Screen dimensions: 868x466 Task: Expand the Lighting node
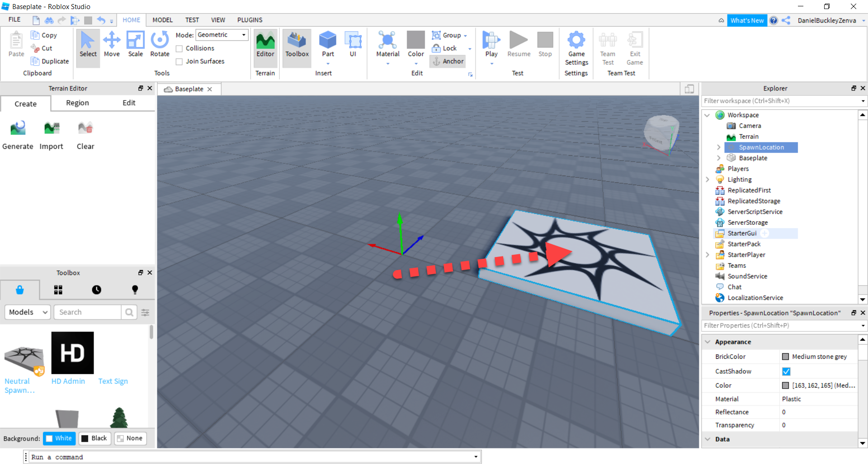[x=708, y=180]
